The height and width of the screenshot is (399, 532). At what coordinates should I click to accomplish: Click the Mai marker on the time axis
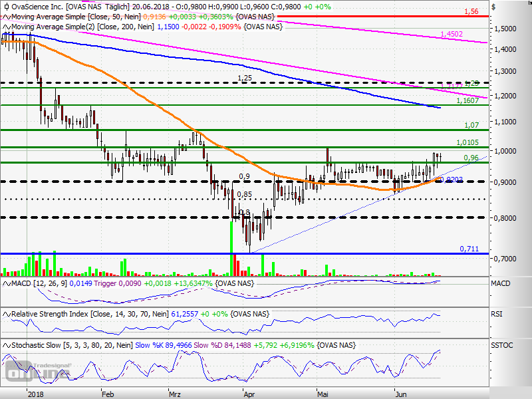pyautogui.click(x=322, y=393)
